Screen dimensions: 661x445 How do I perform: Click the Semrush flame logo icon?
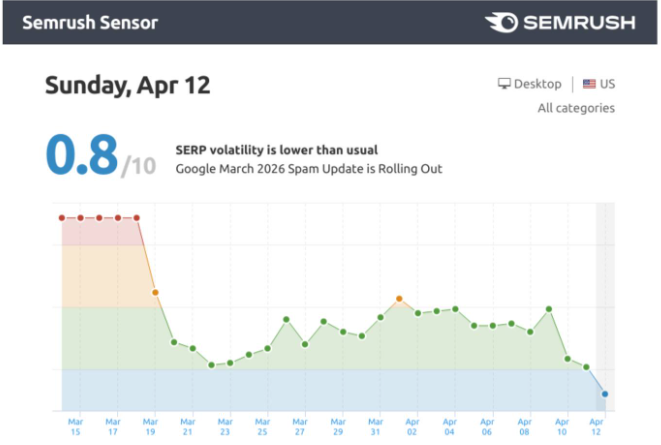pyautogui.click(x=501, y=22)
